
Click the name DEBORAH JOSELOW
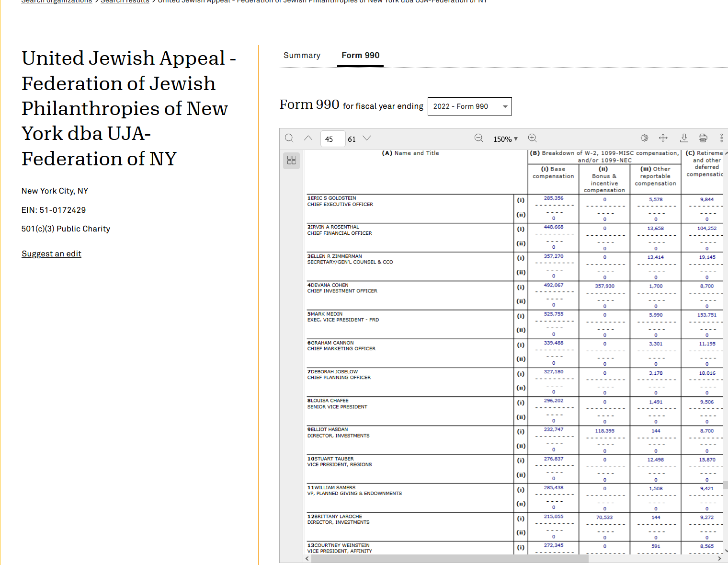334,371
